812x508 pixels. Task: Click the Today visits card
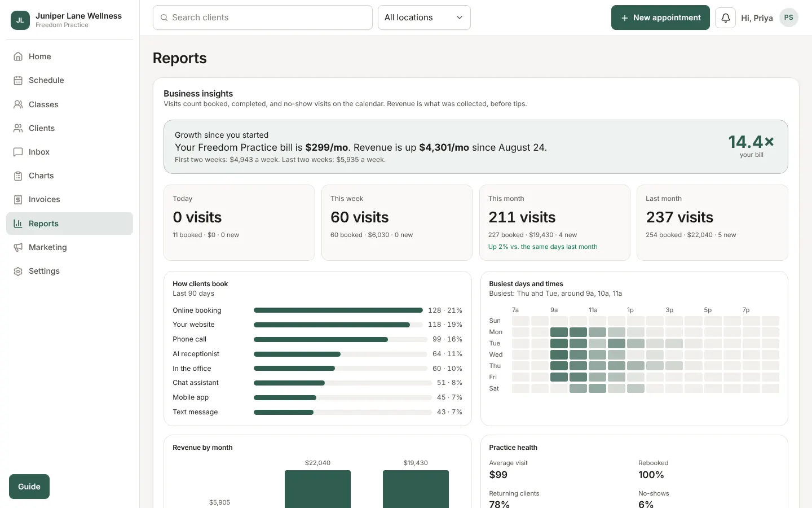pos(239,222)
